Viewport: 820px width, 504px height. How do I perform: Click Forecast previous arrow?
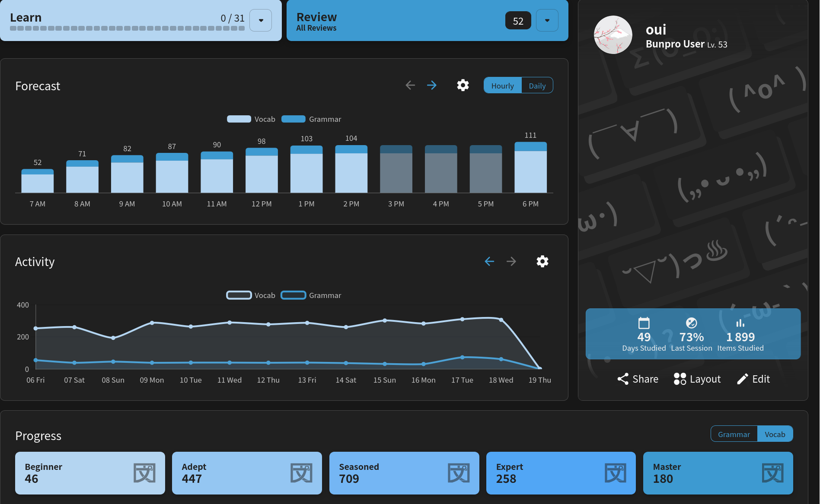click(x=410, y=85)
